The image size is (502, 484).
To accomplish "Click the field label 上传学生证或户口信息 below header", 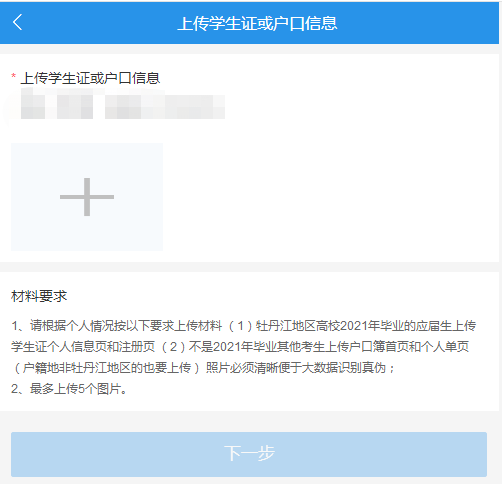I will (90, 78).
